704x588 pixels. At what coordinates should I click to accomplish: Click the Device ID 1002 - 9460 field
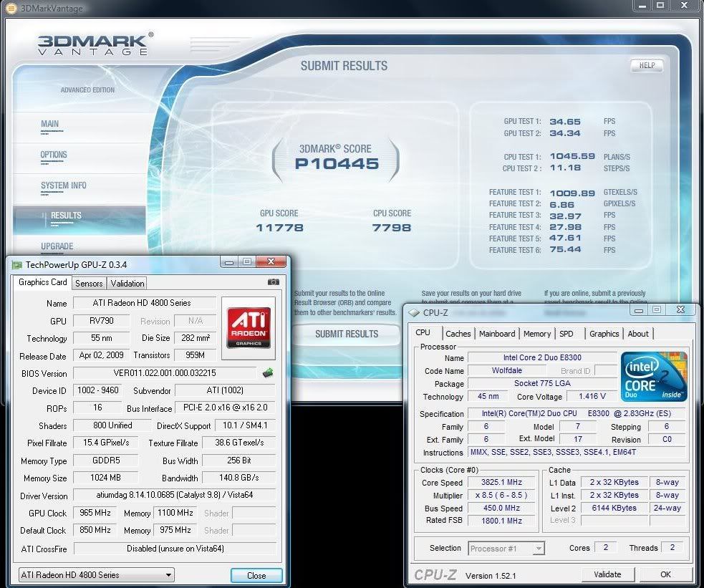click(98, 390)
